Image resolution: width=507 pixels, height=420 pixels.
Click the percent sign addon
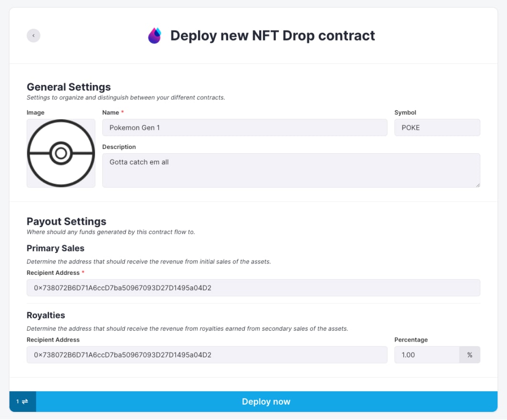click(470, 355)
